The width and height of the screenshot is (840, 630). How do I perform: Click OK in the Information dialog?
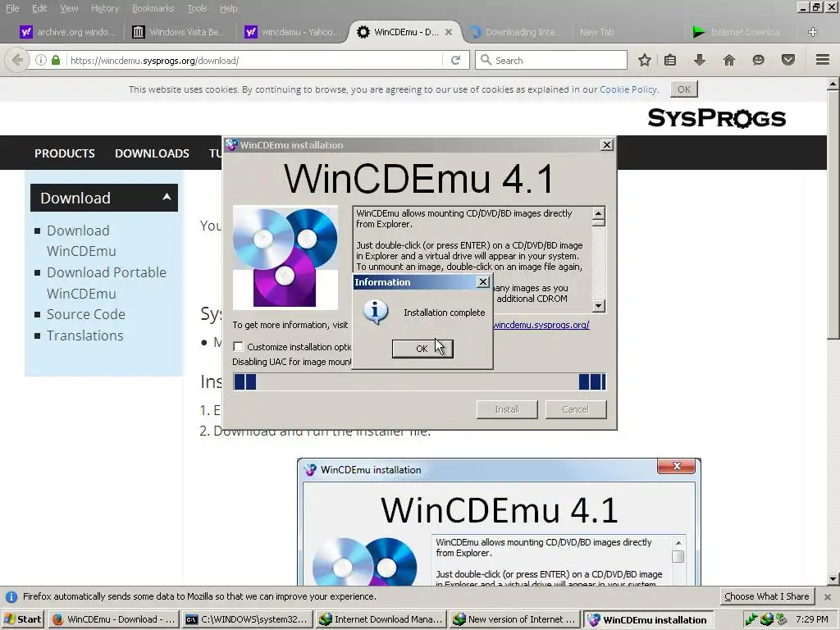(422, 348)
